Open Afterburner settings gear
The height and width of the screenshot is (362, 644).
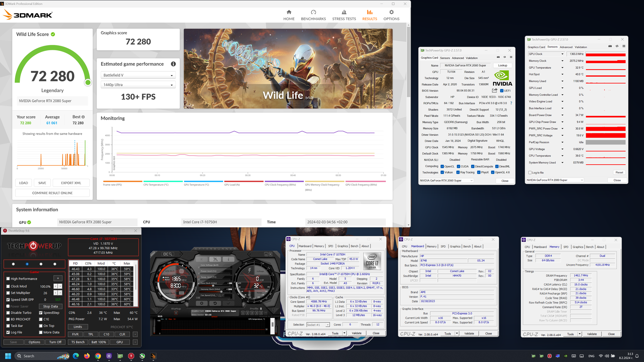[202, 303]
